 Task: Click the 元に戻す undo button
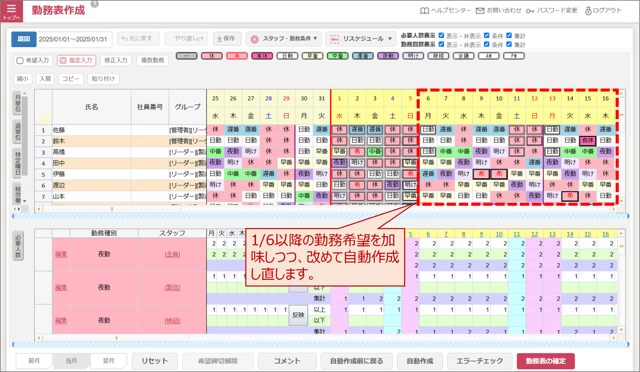(x=137, y=39)
